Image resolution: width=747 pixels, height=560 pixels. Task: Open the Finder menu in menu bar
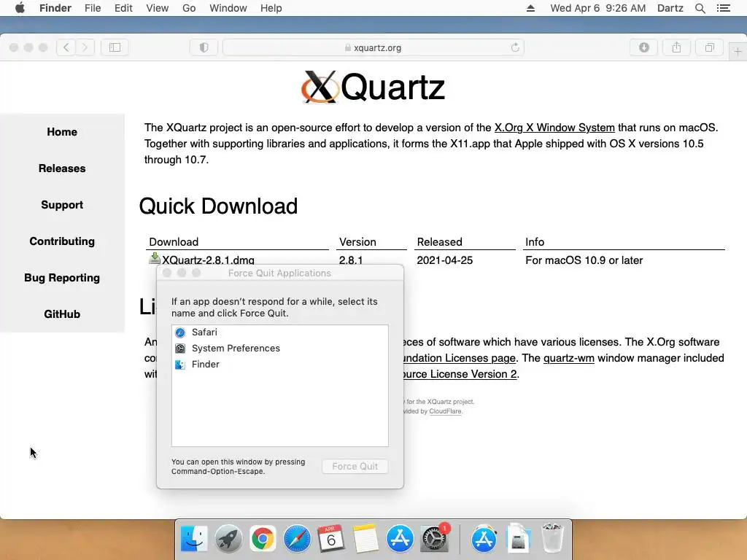click(55, 8)
